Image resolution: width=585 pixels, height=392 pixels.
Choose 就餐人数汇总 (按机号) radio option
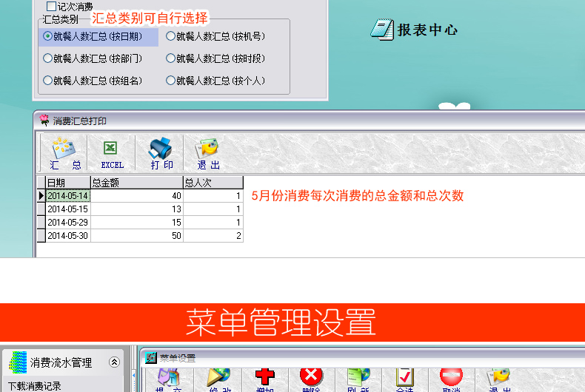point(171,36)
